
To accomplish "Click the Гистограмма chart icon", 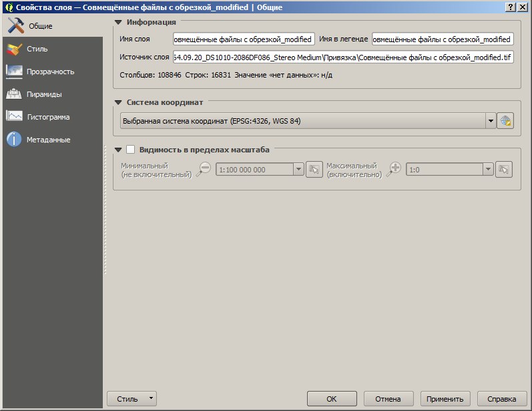I will tap(14, 116).
